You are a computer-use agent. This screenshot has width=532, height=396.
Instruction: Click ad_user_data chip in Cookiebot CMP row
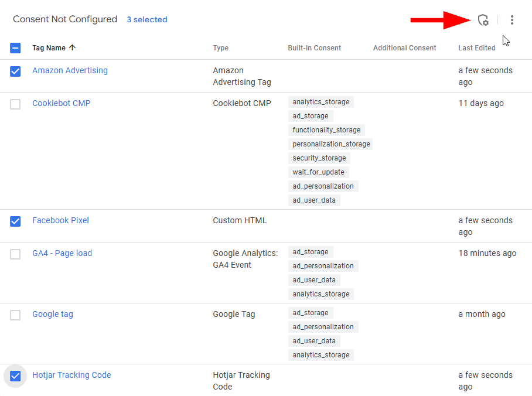pyautogui.click(x=314, y=200)
